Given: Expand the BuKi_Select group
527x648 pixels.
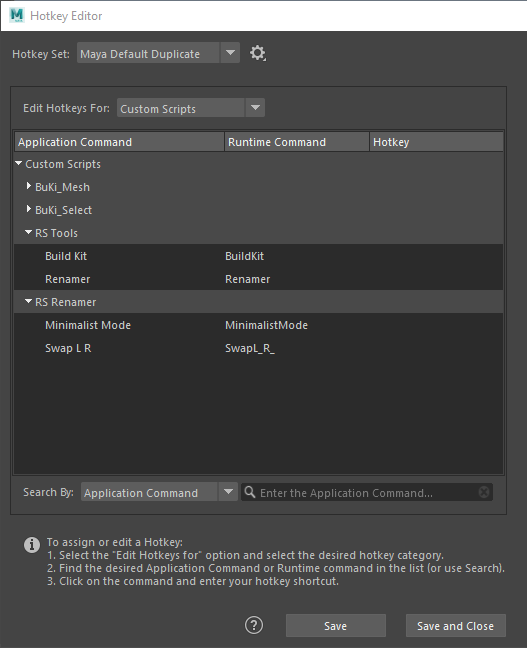Looking at the screenshot, I should (29, 209).
